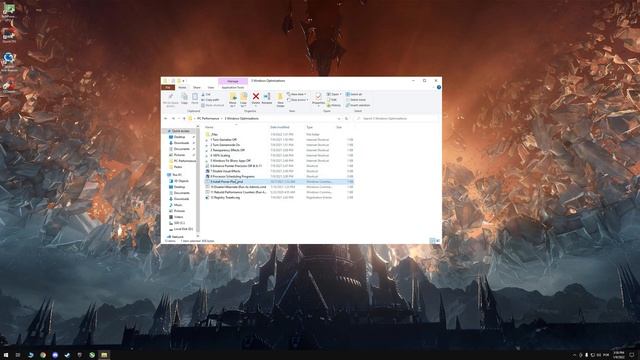Switch to the View ribbon tab
Image resolution: width=640 pixels, height=360 pixels.
pyautogui.click(x=211, y=87)
